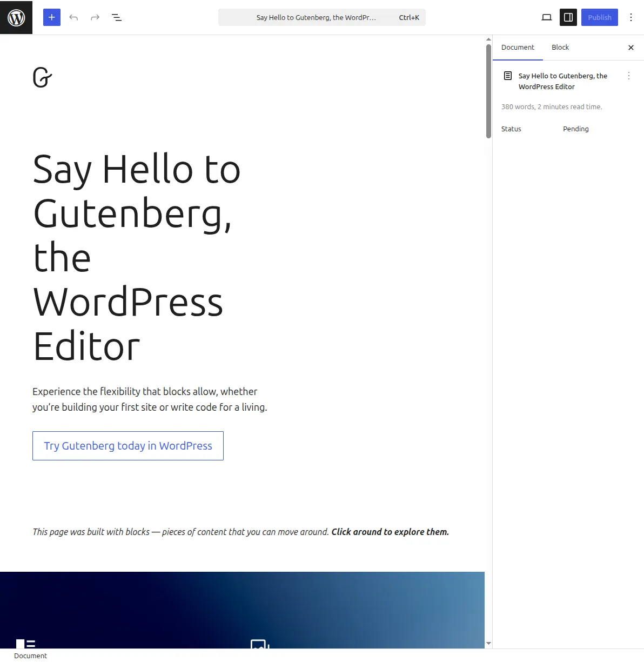Viewport: 644px width, 662px height.
Task: Switch to the Block tab
Action: [560, 47]
